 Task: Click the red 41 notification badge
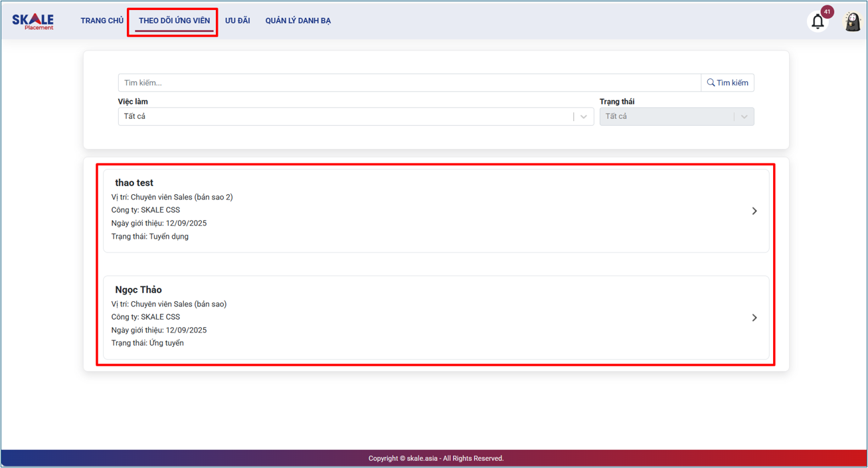[x=827, y=12]
